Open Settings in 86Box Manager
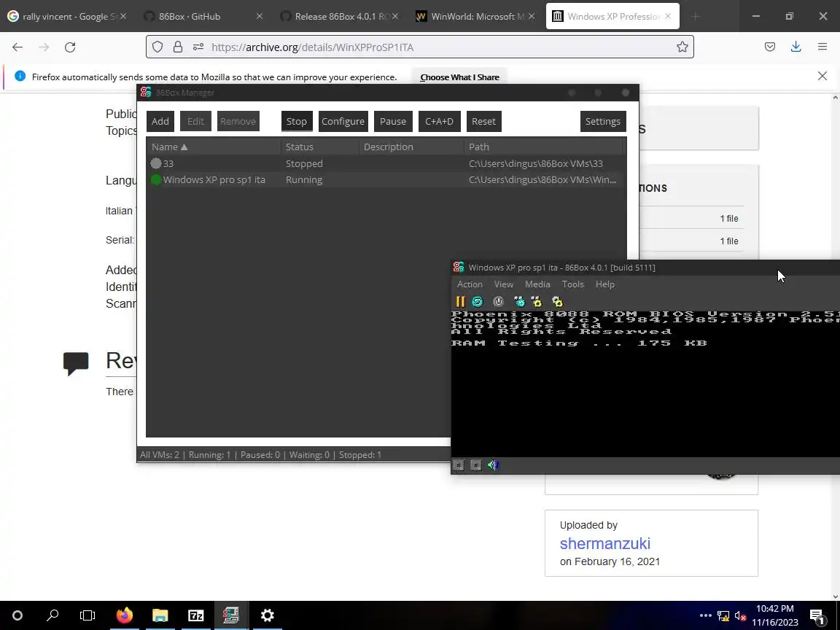 click(603, 121)
